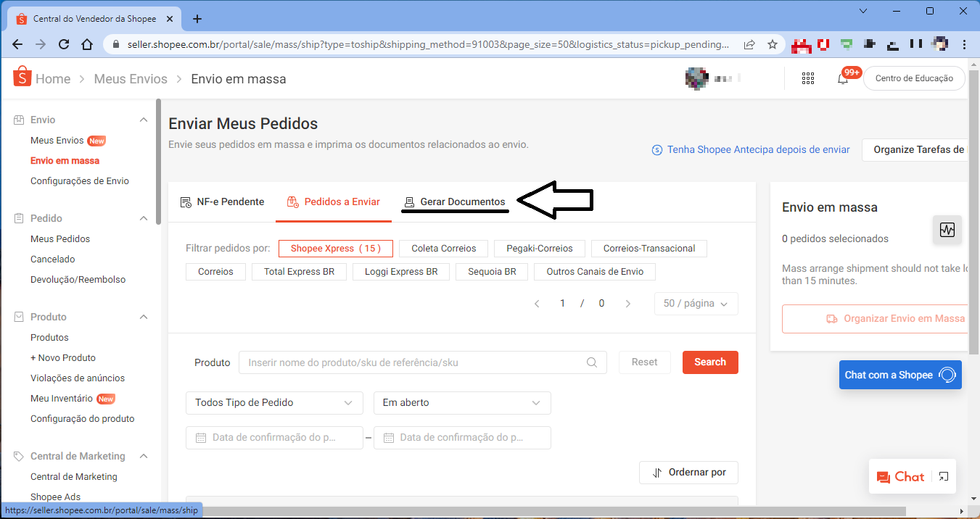
Task: Filter orders by Shopee Xpress (15)
Action: coord(335,249)
